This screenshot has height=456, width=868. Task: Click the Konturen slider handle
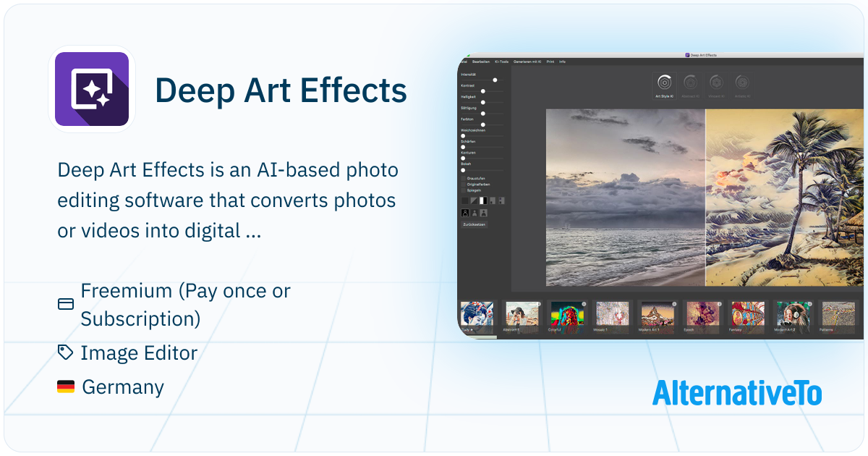pyautogui.click(x=463, y=158)
